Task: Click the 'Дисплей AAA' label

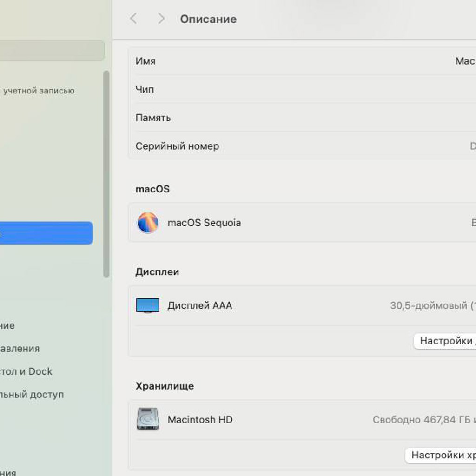Action: (x=200, y=305)
